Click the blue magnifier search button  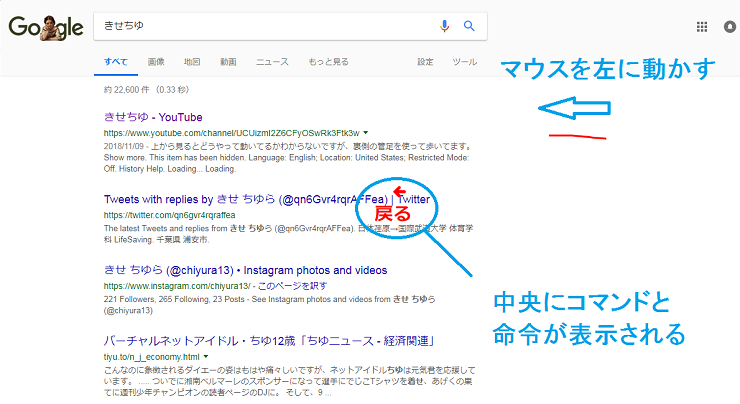click(x=469, y=26)
